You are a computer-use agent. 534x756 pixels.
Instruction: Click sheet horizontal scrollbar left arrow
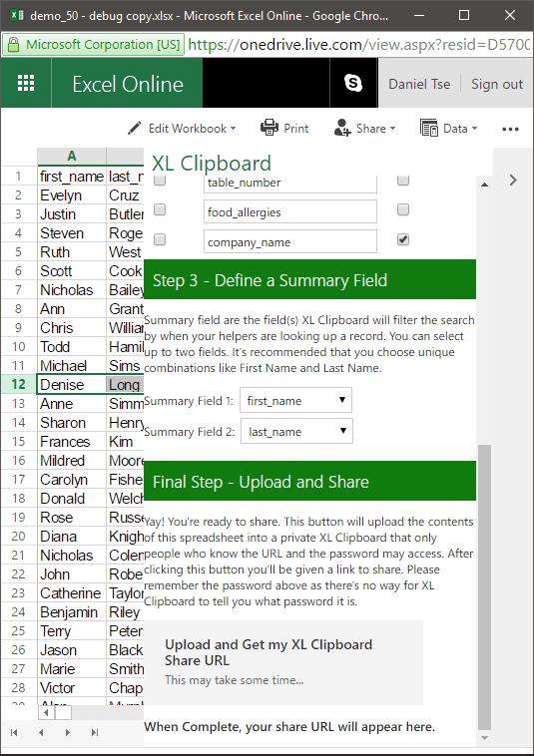46,712
